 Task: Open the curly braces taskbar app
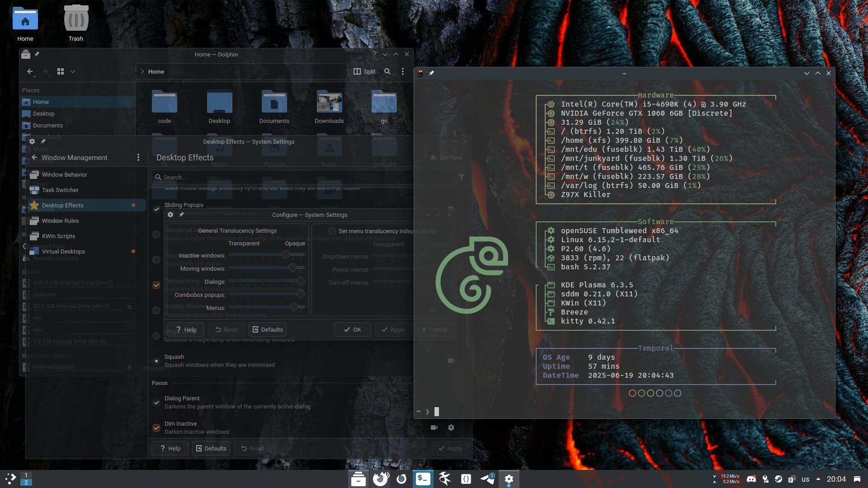click(466, 479)
